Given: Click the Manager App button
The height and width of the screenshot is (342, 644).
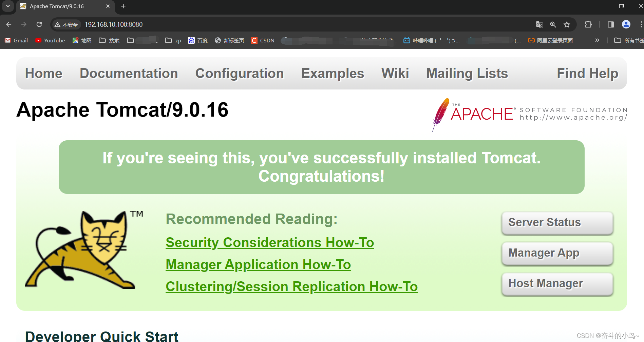Looking at the screenshot, I should click(x=557, y=253).
